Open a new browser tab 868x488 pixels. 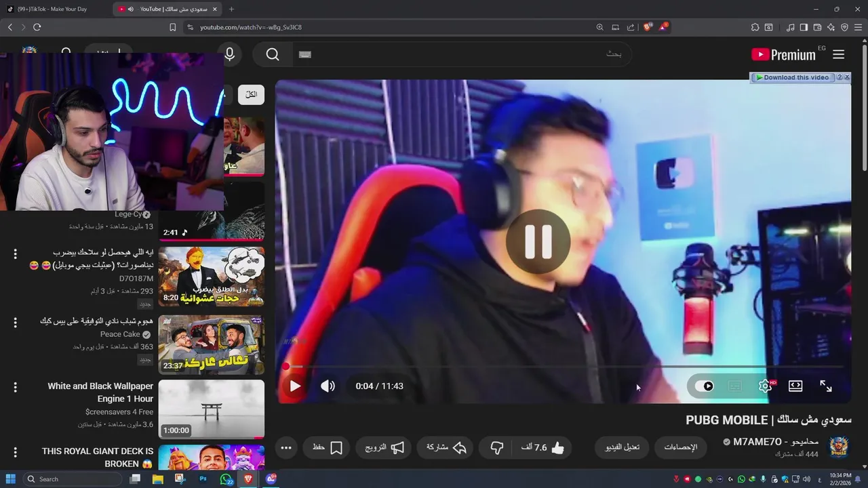[x=231, y=9]
